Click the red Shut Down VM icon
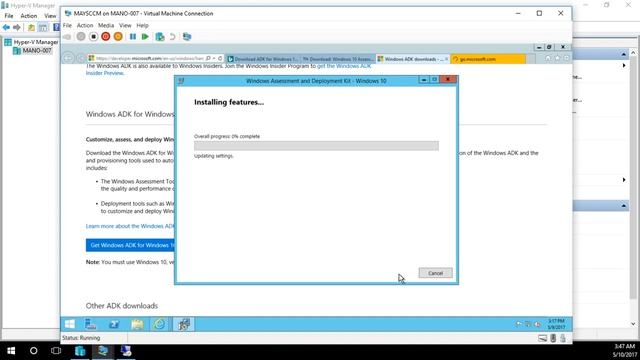Image resolution: width=640 pixels, height=360 pixels. click(x=106, y=37)
